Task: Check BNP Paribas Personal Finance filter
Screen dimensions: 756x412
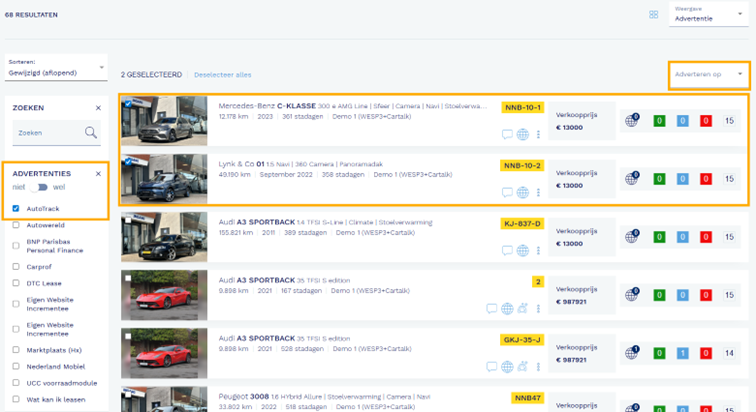Action: click(x=16, y=246)
